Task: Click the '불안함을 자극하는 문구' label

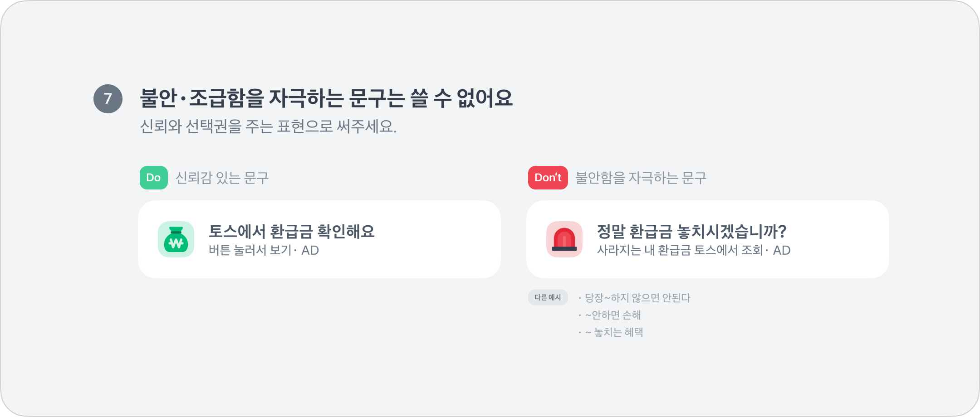Action: [x=641, y=178]
